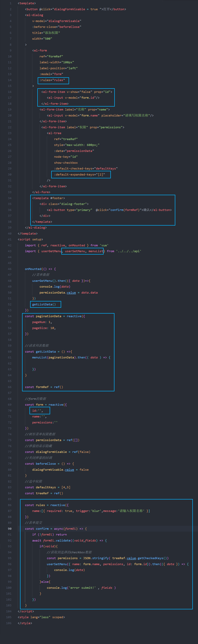The height and width of the screenshot is (644, 198).
Task: Click the console.log('error submit!') line
Action: click(81, 588)
